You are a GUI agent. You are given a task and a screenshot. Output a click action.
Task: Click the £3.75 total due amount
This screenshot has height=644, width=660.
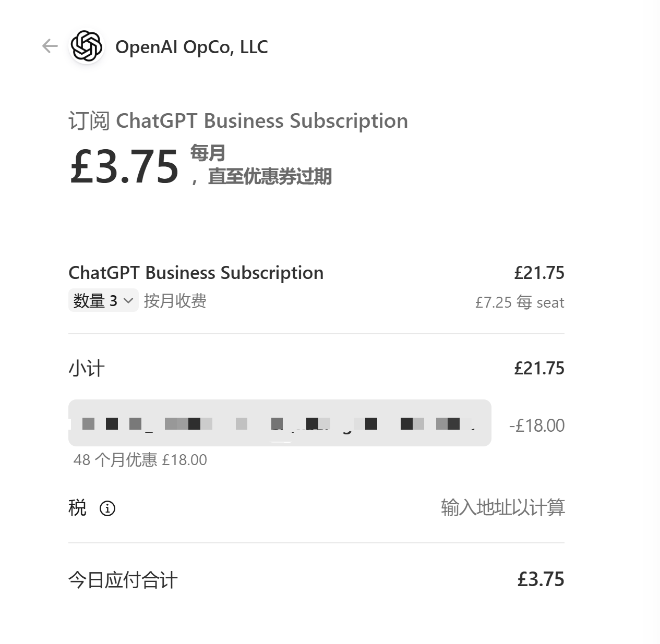click(541, 579)
